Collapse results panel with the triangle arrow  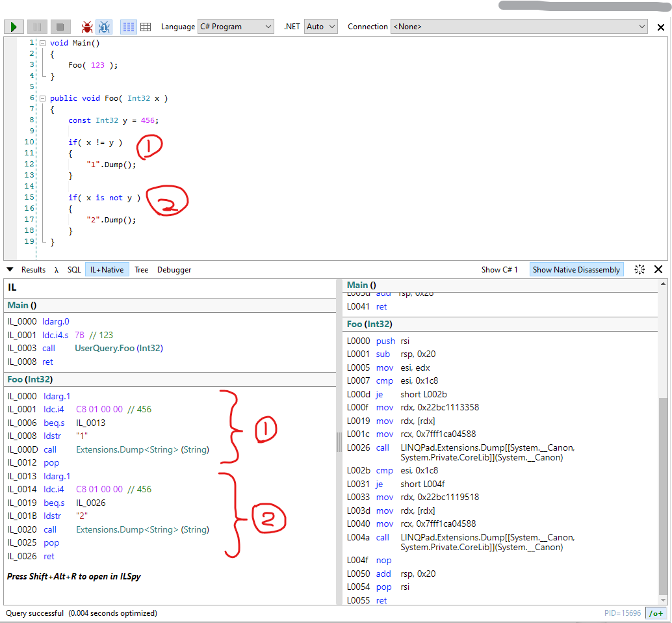tap(10, 270)
